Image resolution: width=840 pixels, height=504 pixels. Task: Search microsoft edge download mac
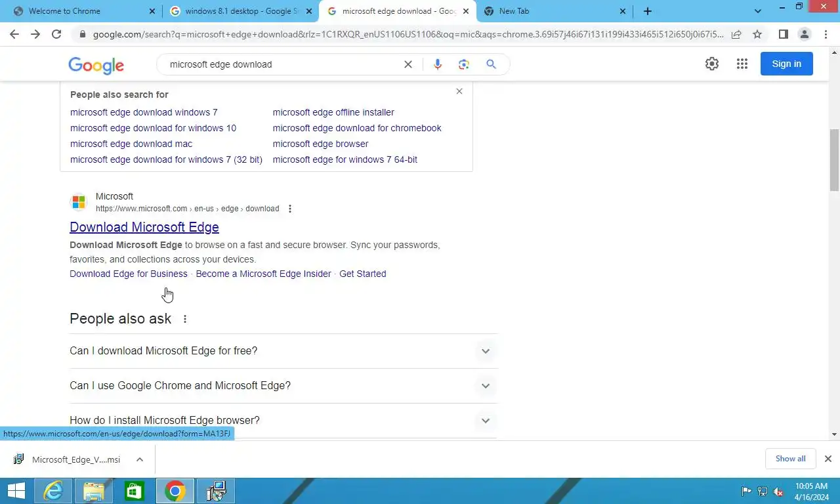tap(131, 144)
